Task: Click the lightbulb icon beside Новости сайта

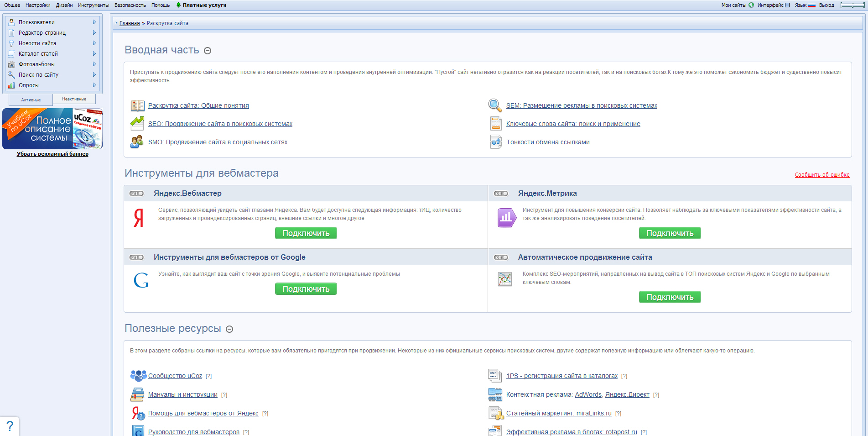Action: pos(11,43)
